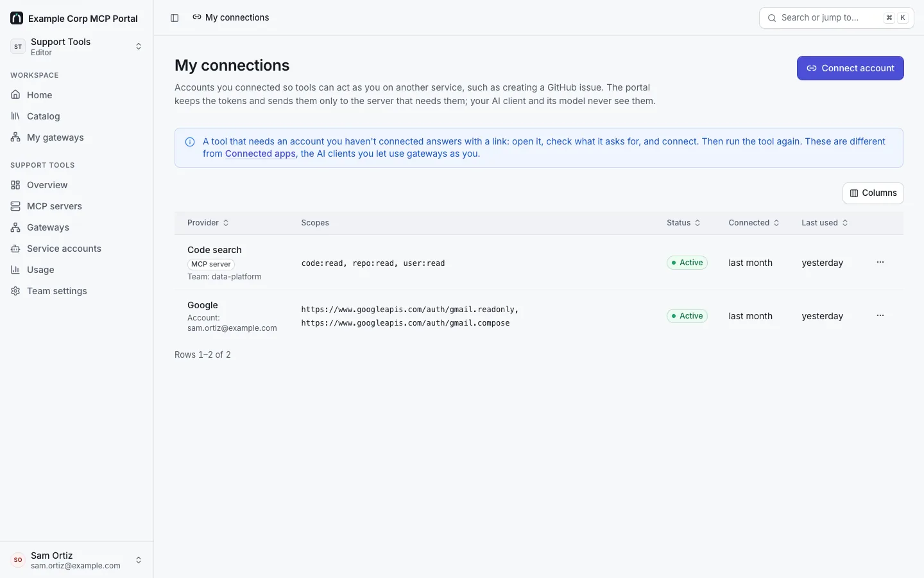
Task: Open the Columns visibility dropdown
Action: pos(873,193)
